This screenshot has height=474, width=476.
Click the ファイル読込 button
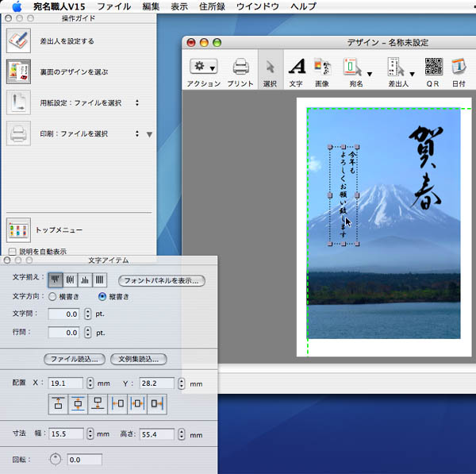point(75,359)
